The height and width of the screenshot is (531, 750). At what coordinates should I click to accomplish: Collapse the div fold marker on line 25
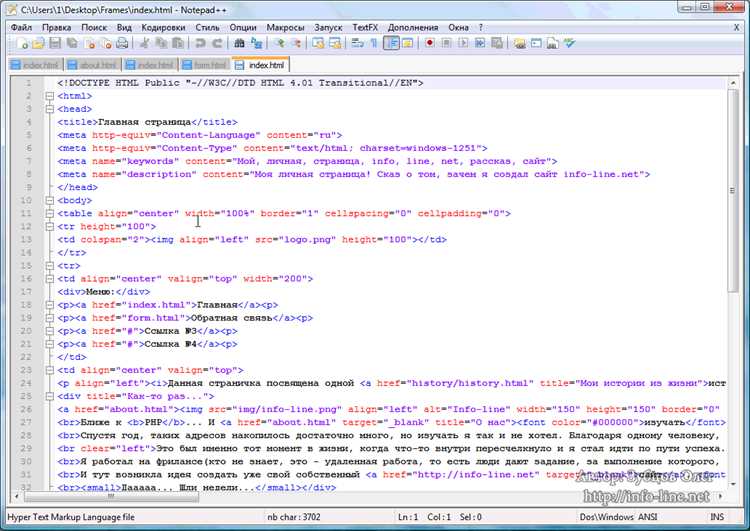(49, 396)
